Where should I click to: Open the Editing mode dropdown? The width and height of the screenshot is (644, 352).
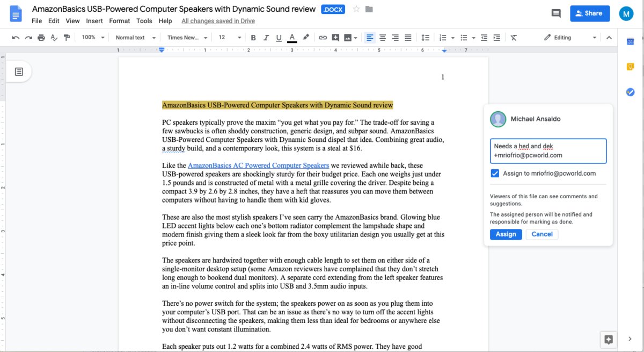570,38
